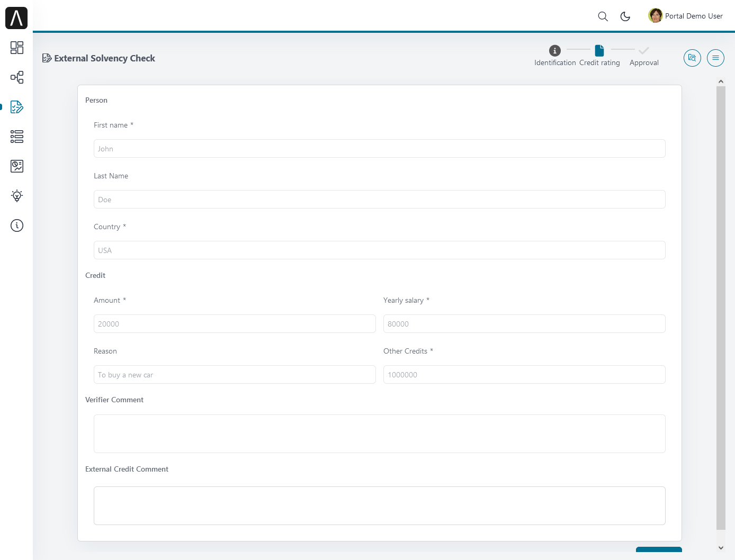
Task: Focus the First name field
Action: [379, 149]
